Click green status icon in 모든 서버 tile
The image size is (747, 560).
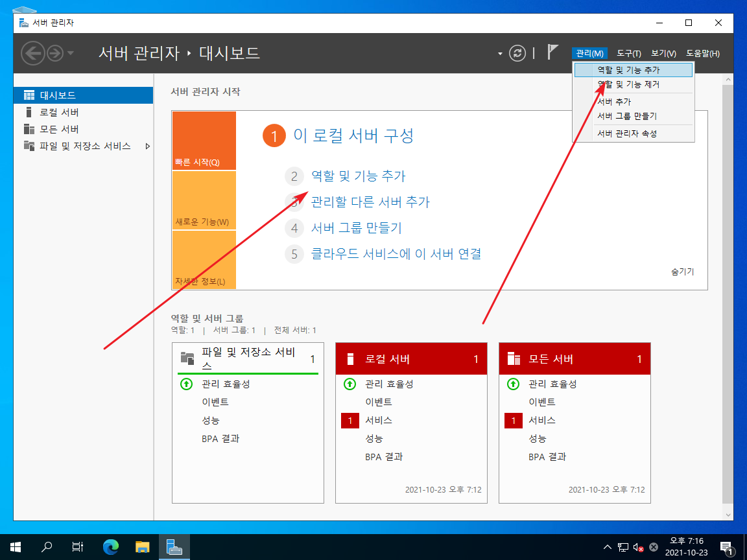tap(513, 384)
